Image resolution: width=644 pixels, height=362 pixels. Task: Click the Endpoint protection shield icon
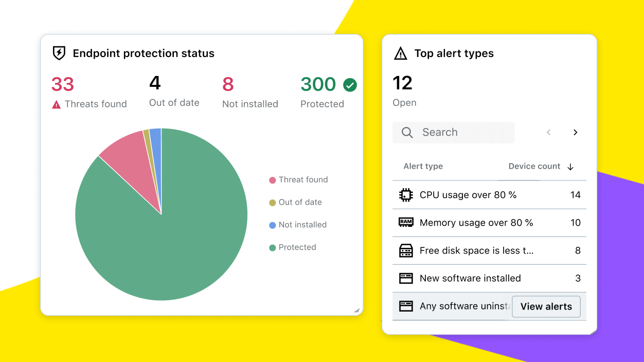[58, 53]
